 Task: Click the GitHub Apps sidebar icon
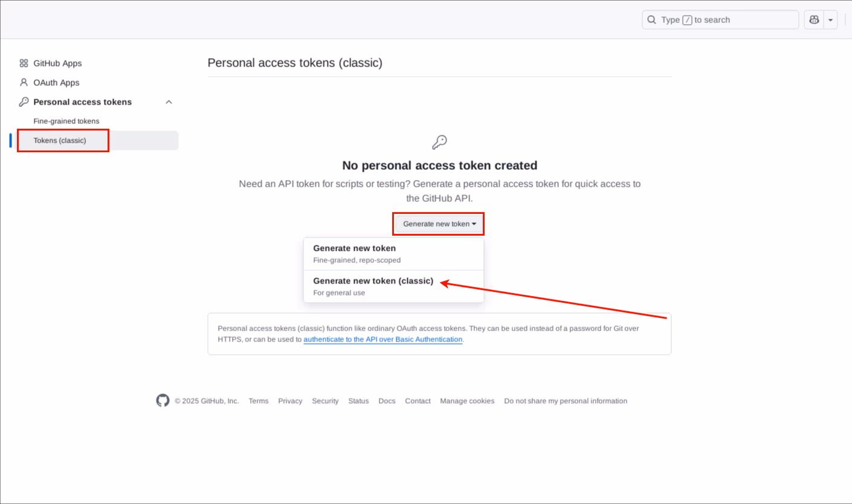click(x=24, y=63)
